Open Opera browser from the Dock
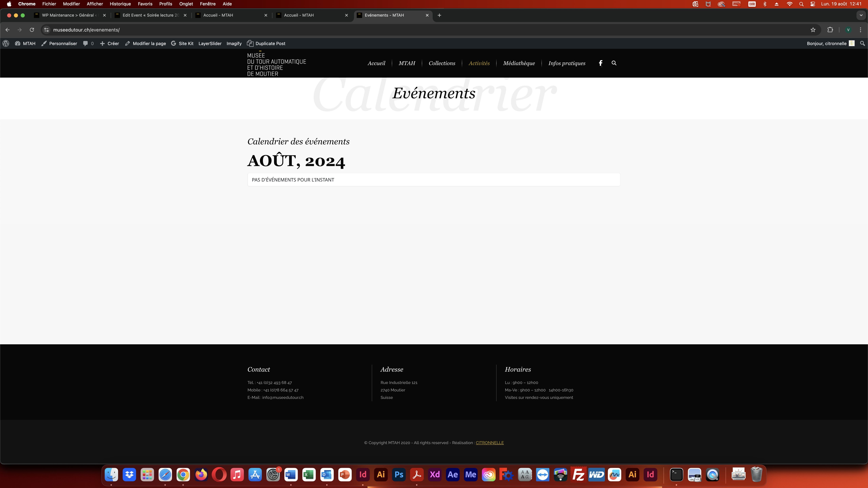 click(x=219, y=475)
